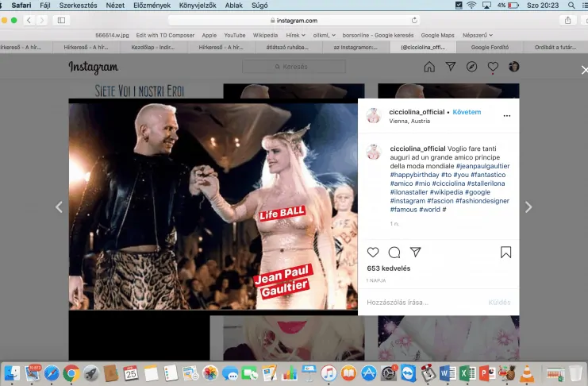Save the post with the bookmark icon

coord(506,253)
